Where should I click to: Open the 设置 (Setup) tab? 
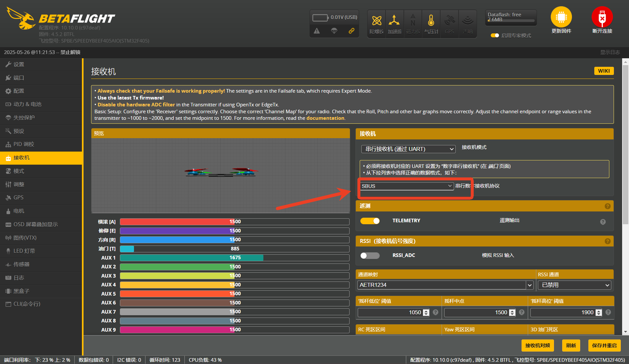[41, 64]
